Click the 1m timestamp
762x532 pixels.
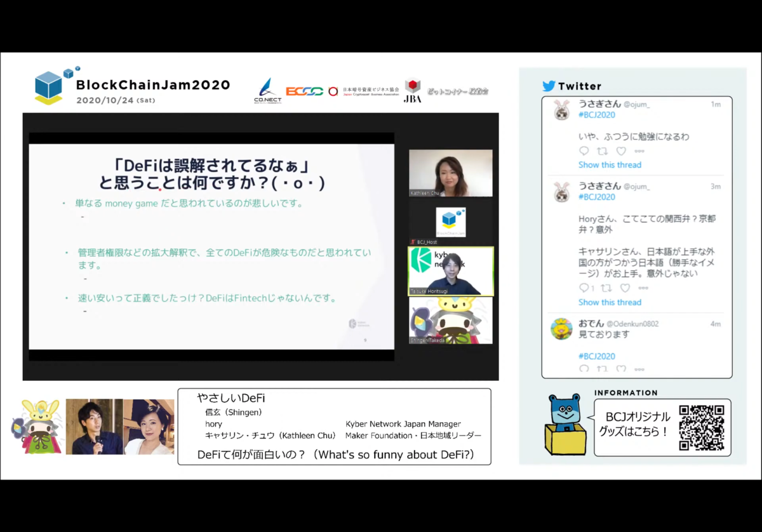pos(716,104)
